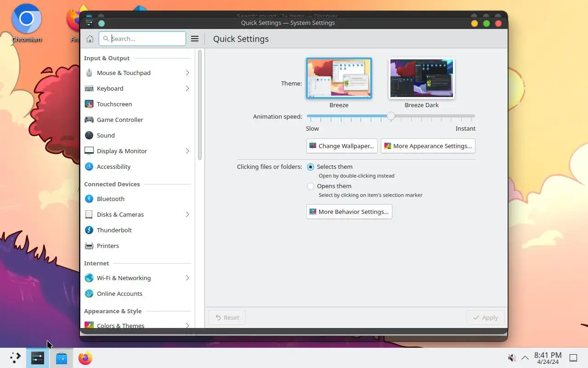
Task: Click the settings Search field
Action: pos(142,39)
